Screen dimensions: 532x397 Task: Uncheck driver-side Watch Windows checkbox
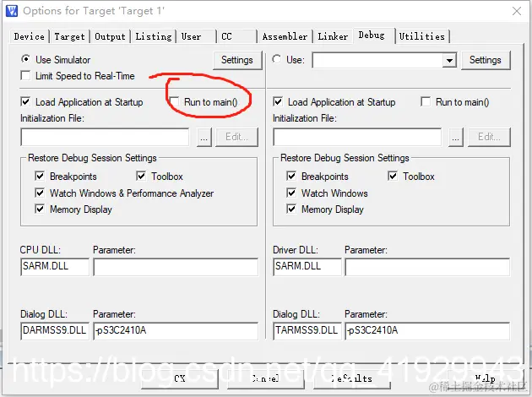pyautogui.click(x=291, y=193)
